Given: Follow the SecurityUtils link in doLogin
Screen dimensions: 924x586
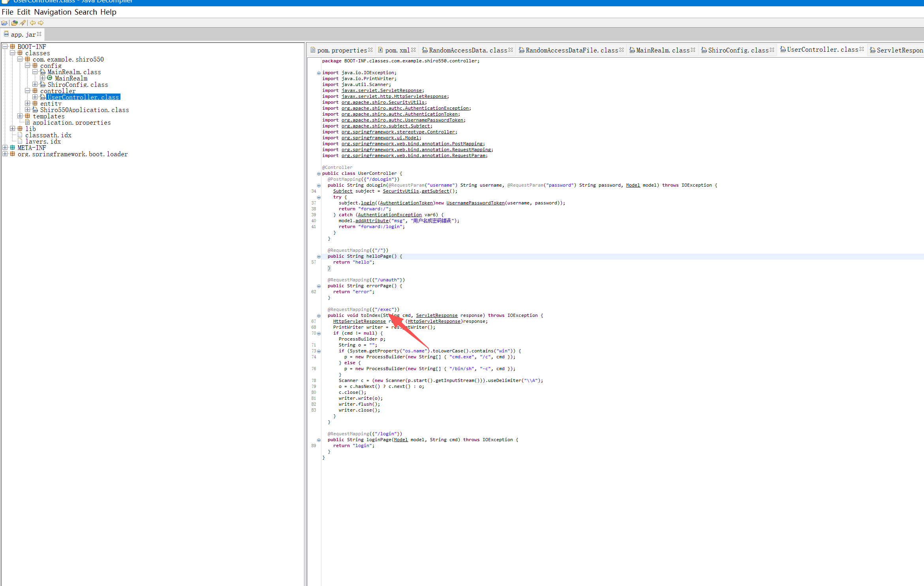Looking at the screenshot, I should pos(400,191).
